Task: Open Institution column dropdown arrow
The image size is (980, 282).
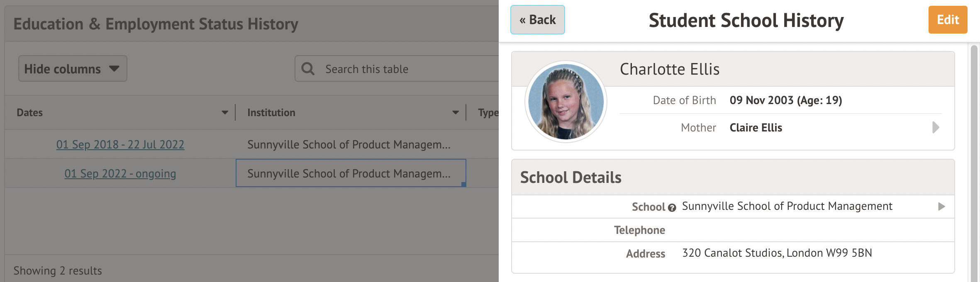Action: 456,112
